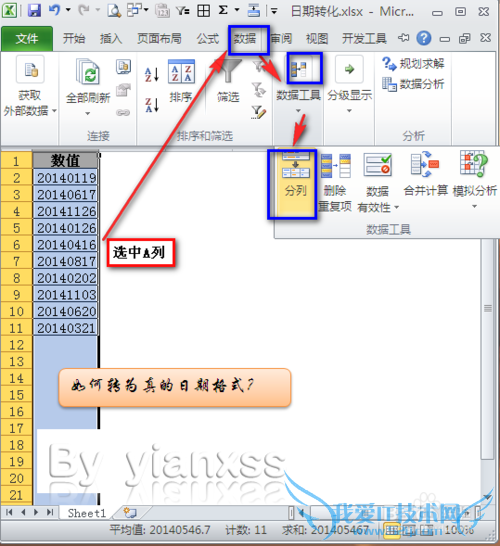Switch to Home (开始) tab
The width and height of the screenshot is (500, 546).
tap(74, 38)
